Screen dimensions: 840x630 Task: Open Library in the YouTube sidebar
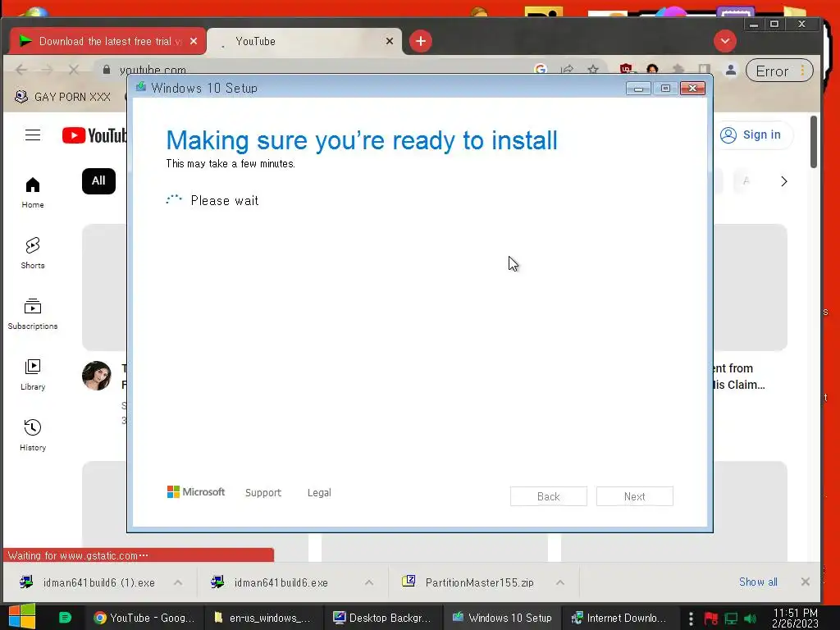[x=33, y=374]
